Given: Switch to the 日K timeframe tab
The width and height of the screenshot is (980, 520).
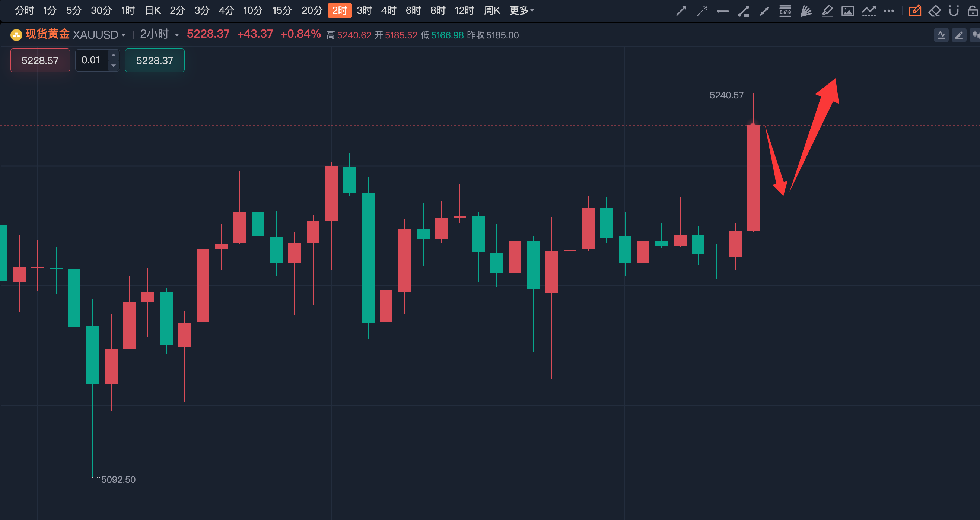Looking at the screenshot, I should pyautogui.click(x=152, y=11).
